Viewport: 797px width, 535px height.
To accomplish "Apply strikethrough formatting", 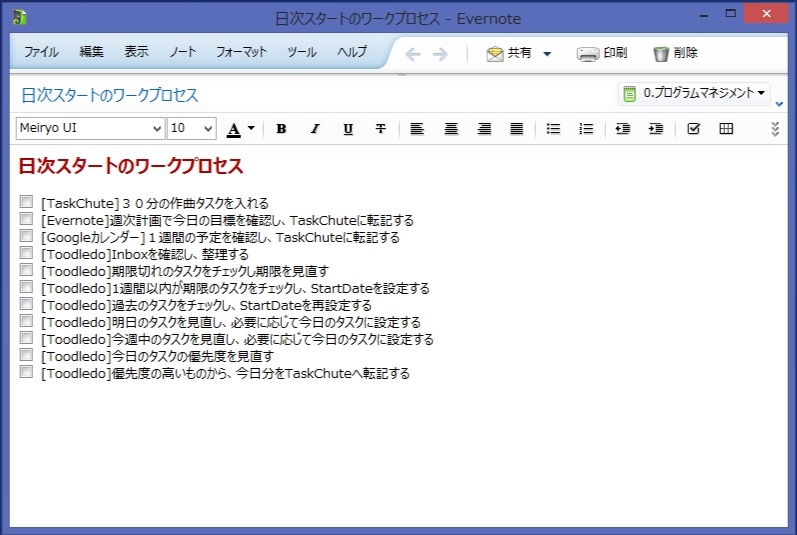I will [x=380, y=128].
